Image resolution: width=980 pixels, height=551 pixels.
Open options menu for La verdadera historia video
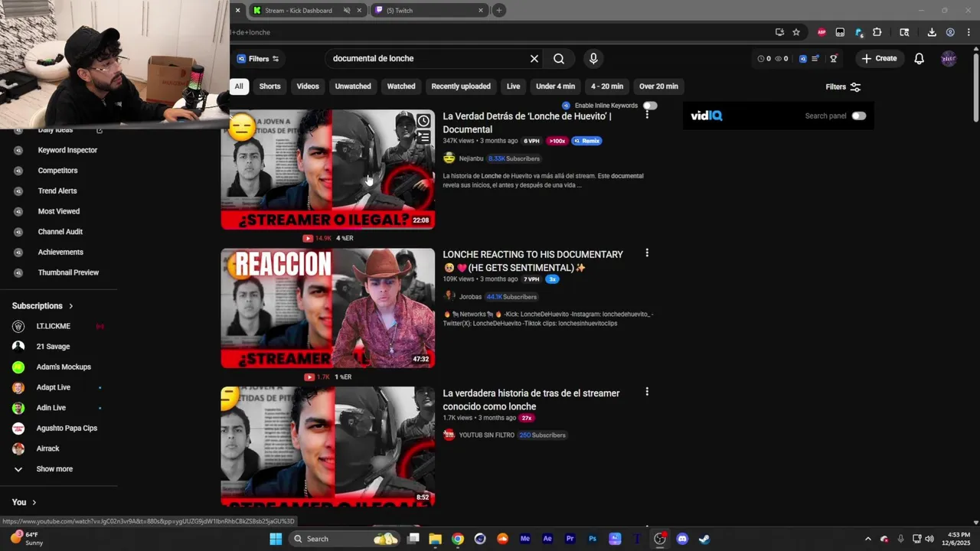pos(647,391)
